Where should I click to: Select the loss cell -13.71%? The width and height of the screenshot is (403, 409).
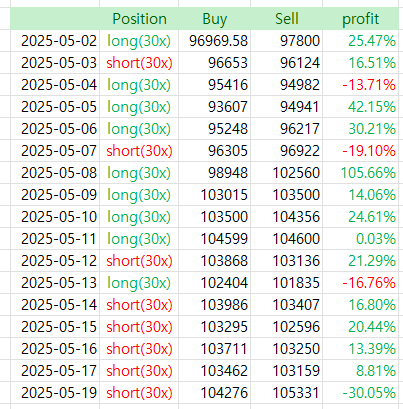coord(360,85)
